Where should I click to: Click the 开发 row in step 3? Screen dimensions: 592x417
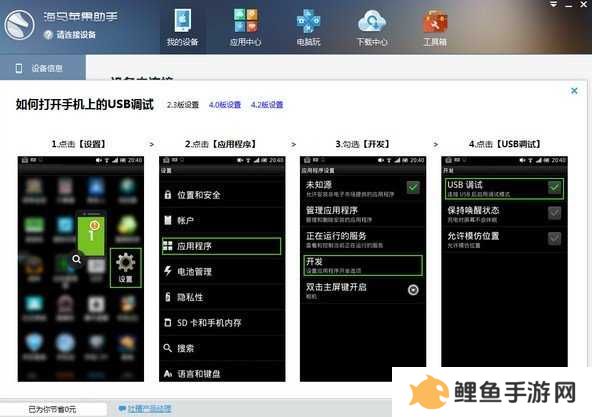click(x=362, y=265)
